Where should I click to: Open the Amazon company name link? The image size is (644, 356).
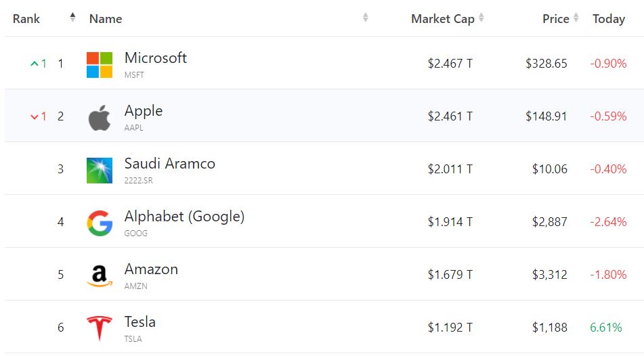(151, 269)
